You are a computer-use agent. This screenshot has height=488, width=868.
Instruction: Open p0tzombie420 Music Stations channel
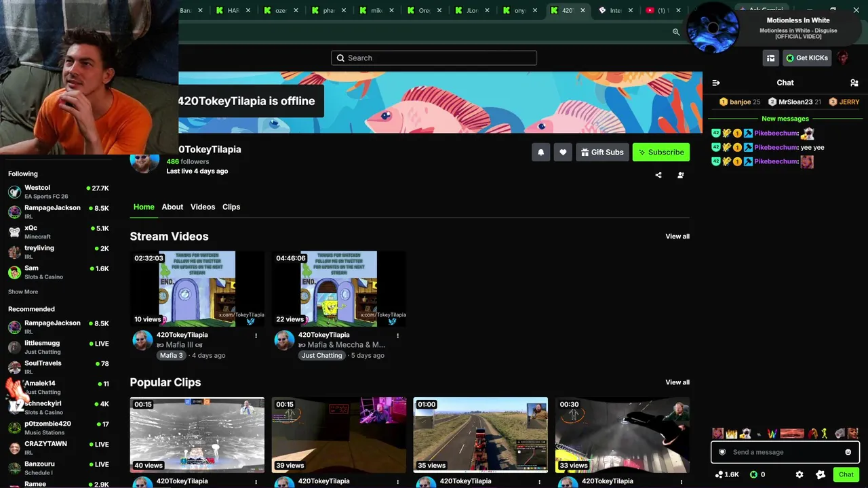[58, 428]
